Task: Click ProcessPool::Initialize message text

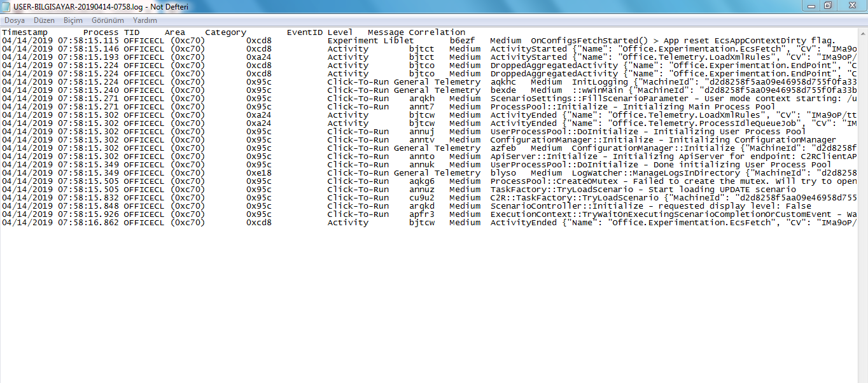Action: (x=633, y=107)
